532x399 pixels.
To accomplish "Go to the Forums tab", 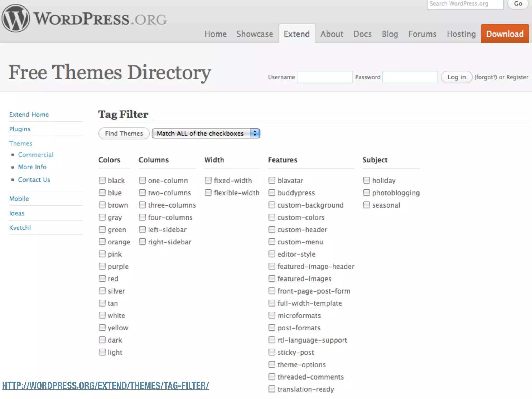I will point(422,34).
